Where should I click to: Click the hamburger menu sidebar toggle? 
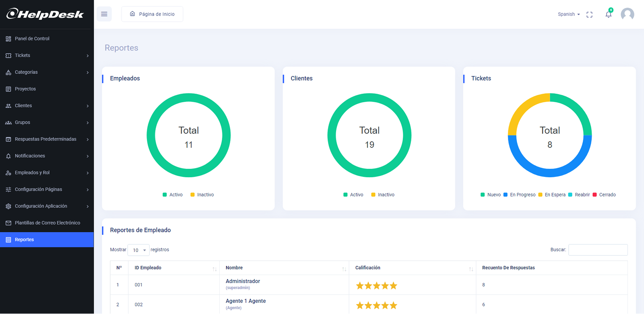104,14
